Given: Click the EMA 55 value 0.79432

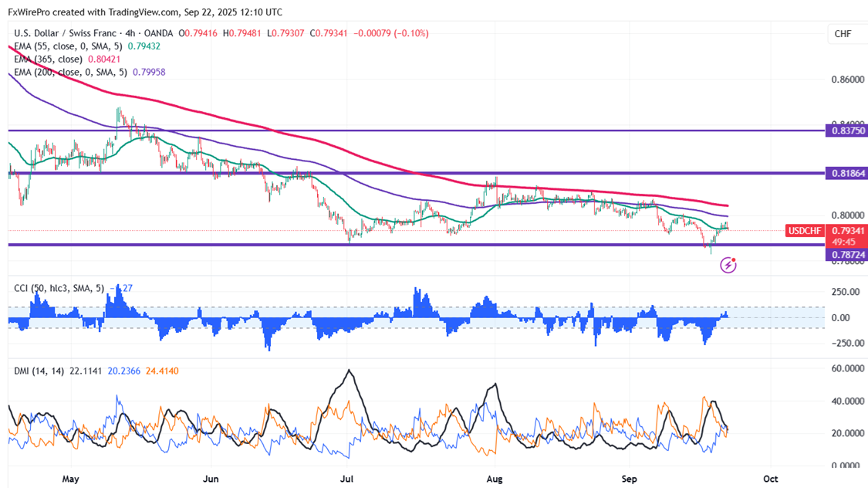Looking at the screenshot, I should (144, 46).
